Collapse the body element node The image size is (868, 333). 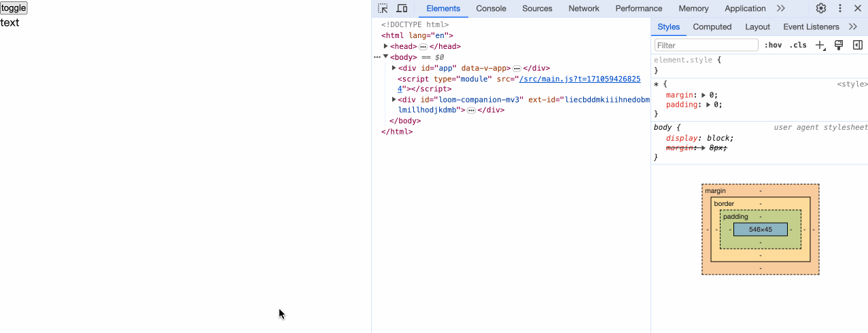[386, 57]
